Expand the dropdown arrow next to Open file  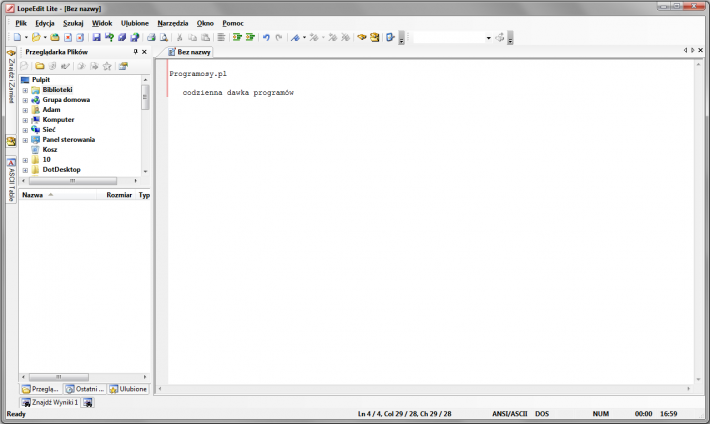(x=45, y=38)
